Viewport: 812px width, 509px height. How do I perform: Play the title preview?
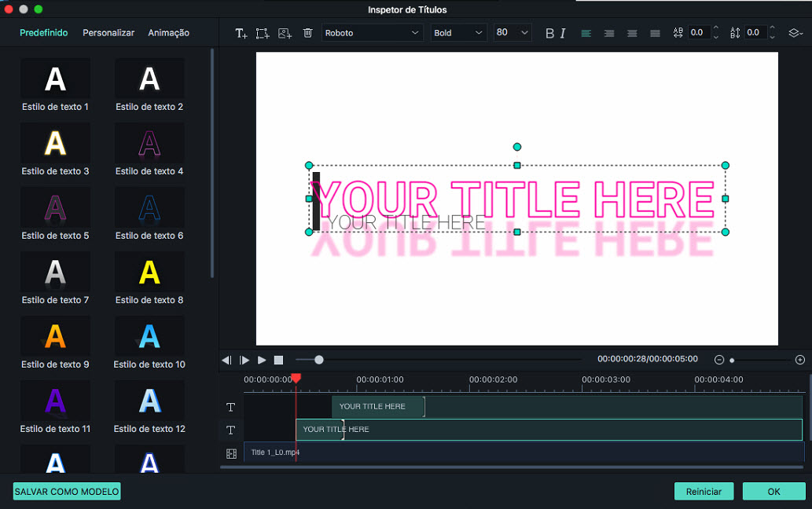[262, 360]
